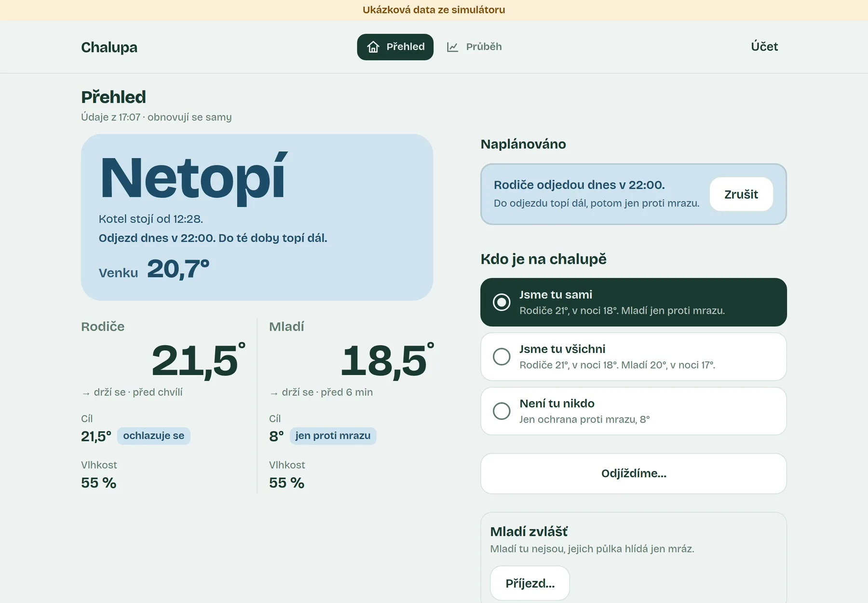Click the 'Ukázková data ze simulátoru' banner

434,10
